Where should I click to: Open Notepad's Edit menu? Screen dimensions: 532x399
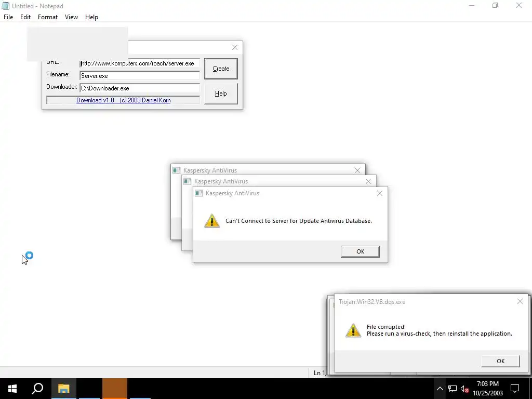pos(25,17)
